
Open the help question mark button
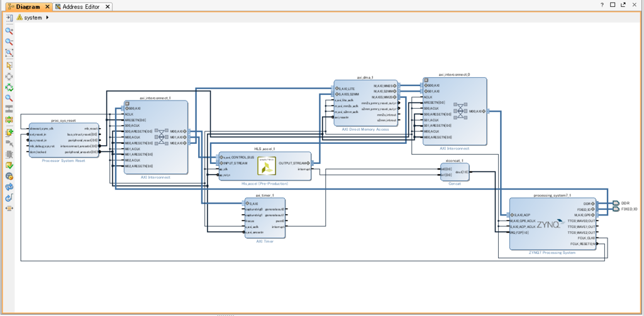[x=602, y=5]
